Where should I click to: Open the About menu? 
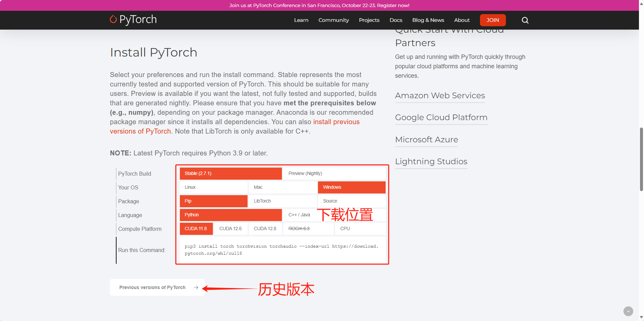pos(462,20)
